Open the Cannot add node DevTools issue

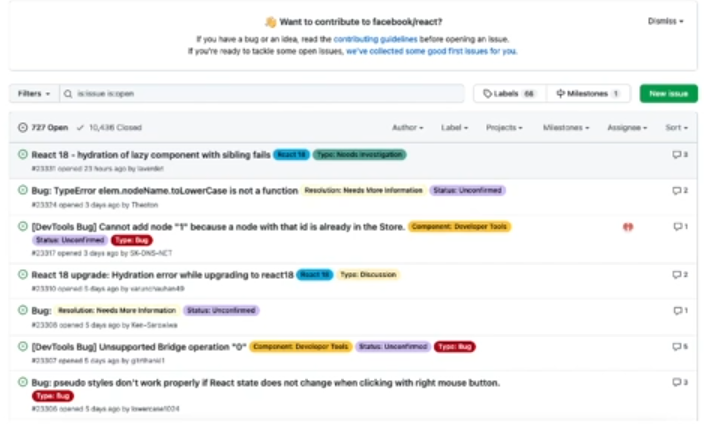(x=218, y=227)
